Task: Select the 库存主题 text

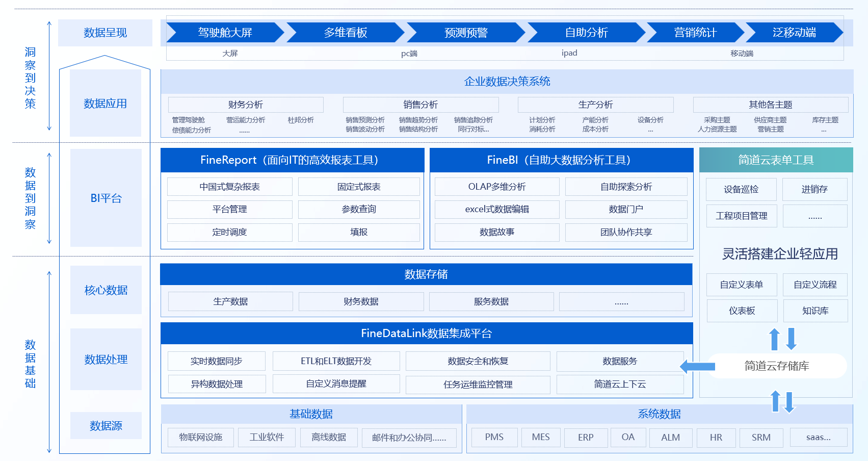Action: [825, 120]
